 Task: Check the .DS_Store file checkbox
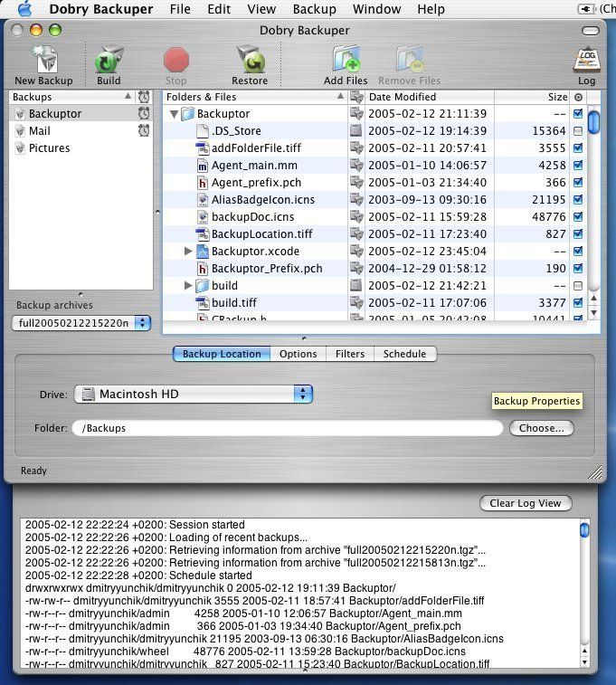coord(578,131)
